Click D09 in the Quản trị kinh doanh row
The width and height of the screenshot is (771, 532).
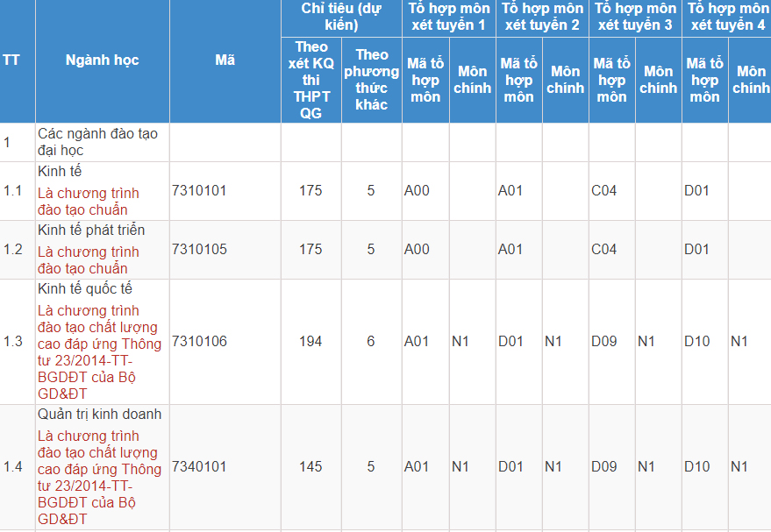pos(603,466)
